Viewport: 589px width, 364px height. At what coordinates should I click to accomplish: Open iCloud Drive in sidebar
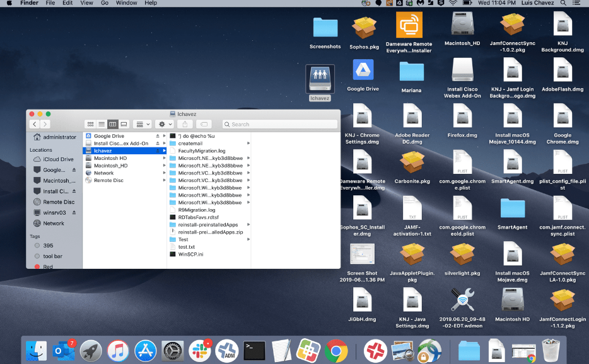(54, 159)
